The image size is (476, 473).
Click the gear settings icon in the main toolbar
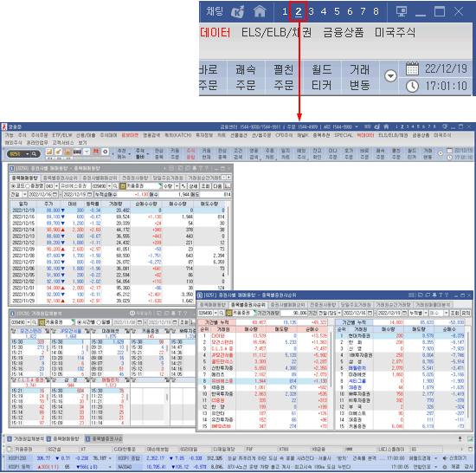click(105, 152)
